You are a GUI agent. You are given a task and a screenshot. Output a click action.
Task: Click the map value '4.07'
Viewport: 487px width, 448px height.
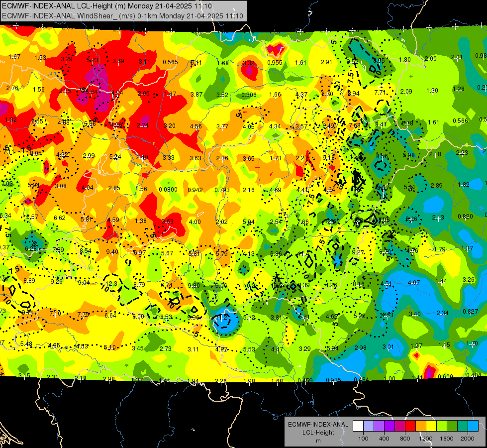pos(414,283)
